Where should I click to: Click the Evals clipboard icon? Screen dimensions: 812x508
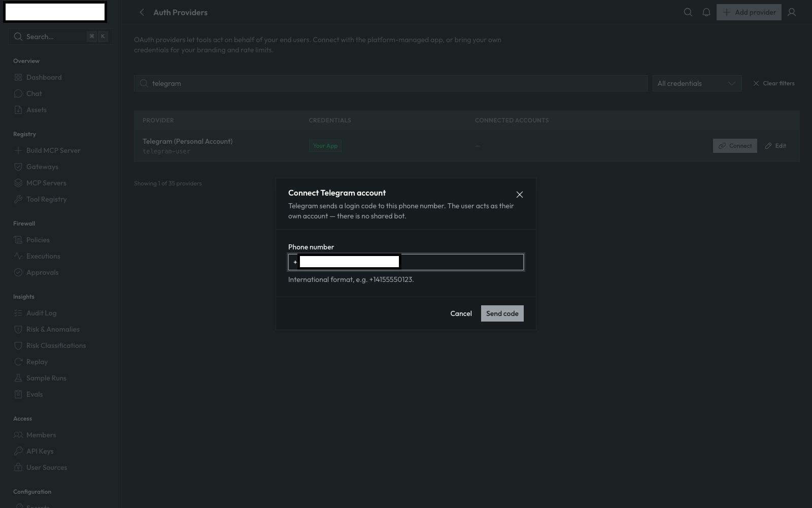pyautogui.click(x=18, y=394)
